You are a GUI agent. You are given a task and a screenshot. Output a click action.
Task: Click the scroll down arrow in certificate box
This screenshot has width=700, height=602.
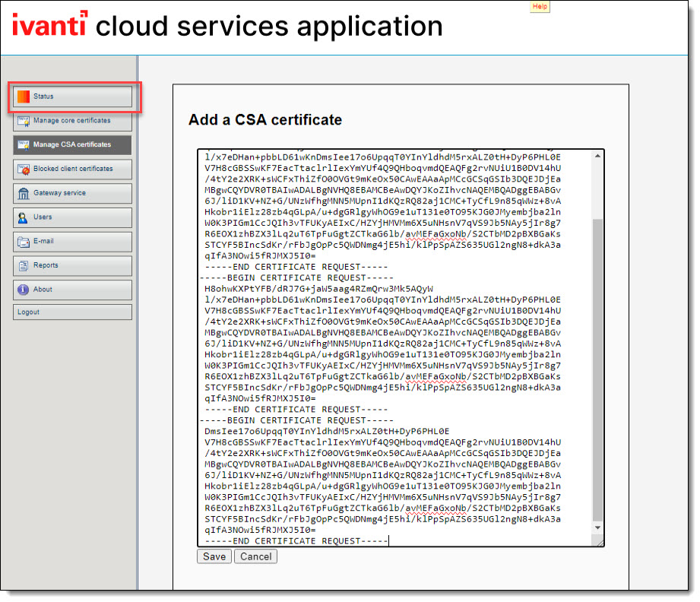(597, 527)
